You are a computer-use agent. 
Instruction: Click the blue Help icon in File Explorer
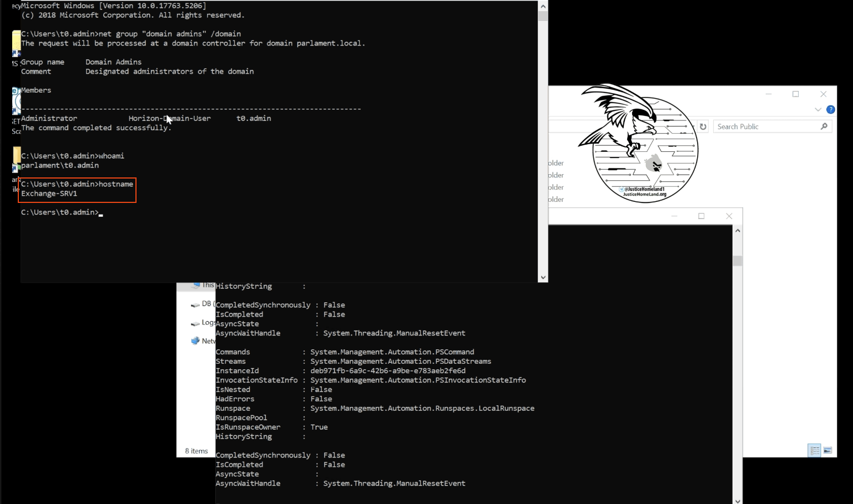830,109
